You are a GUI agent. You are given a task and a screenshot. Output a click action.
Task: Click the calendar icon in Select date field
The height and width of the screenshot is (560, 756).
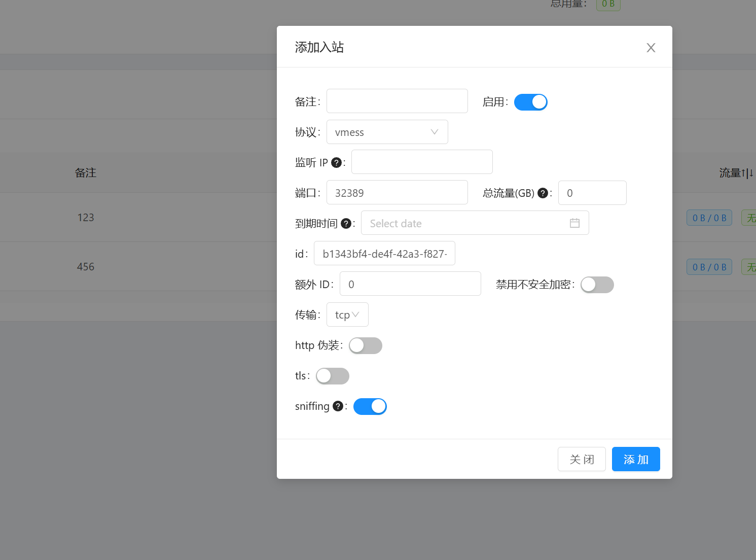574,223
